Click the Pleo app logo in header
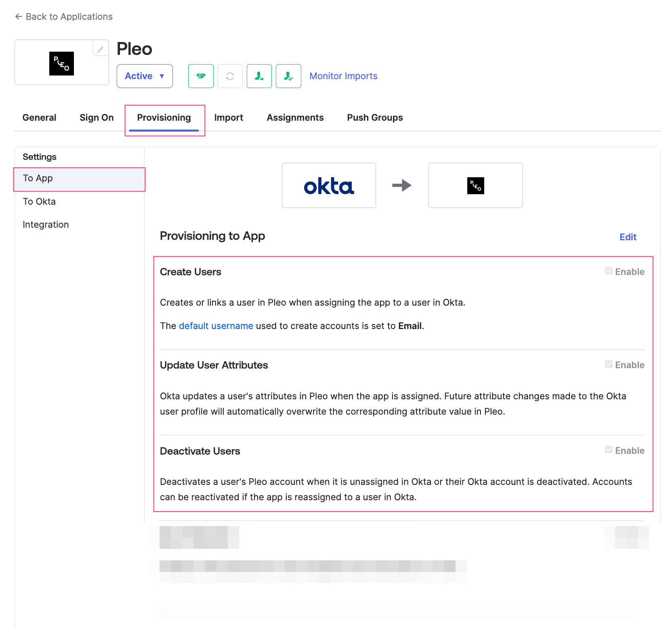This screenshot has width=672, height=629. (x=61, y=63)
